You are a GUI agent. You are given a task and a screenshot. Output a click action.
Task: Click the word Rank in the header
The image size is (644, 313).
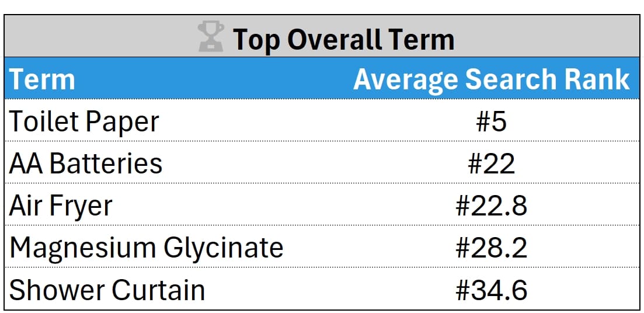592,78
